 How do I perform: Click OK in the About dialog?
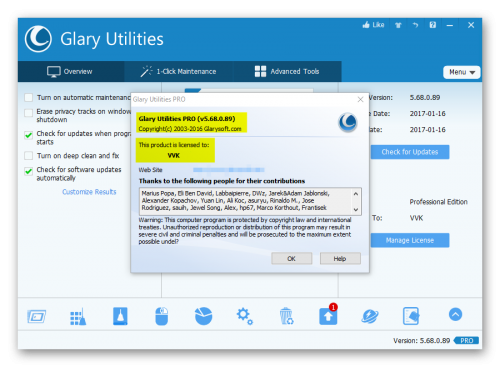[292, 259]
